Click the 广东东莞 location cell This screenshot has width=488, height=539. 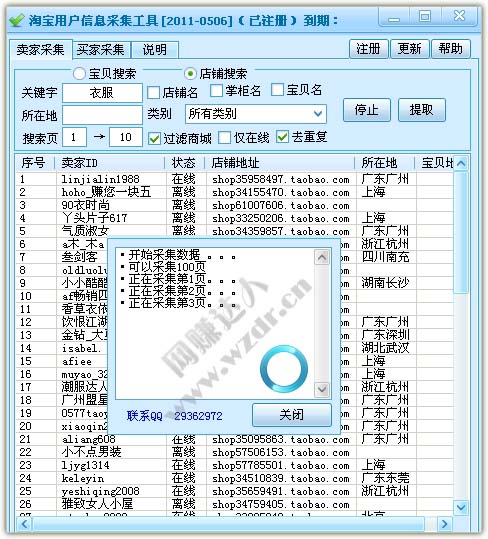(x=385, y=478)
